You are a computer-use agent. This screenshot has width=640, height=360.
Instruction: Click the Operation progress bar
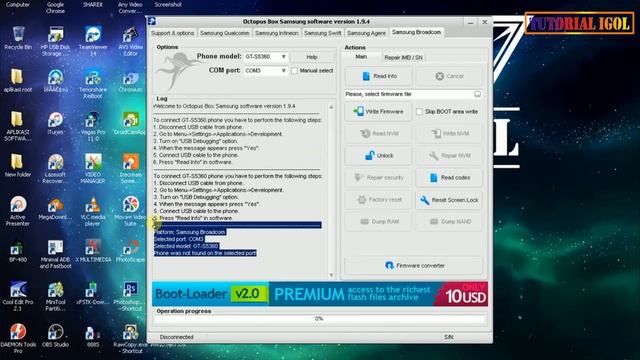[319, 319]
